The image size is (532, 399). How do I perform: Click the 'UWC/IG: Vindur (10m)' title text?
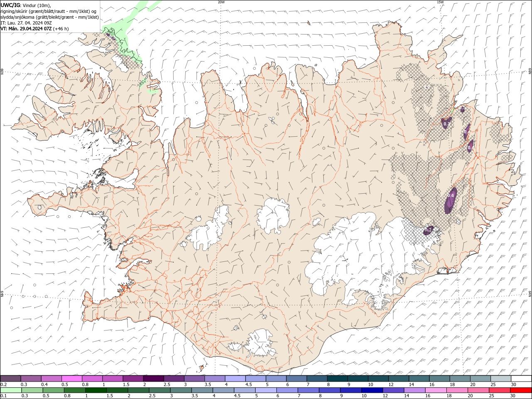tap(26, 5)
